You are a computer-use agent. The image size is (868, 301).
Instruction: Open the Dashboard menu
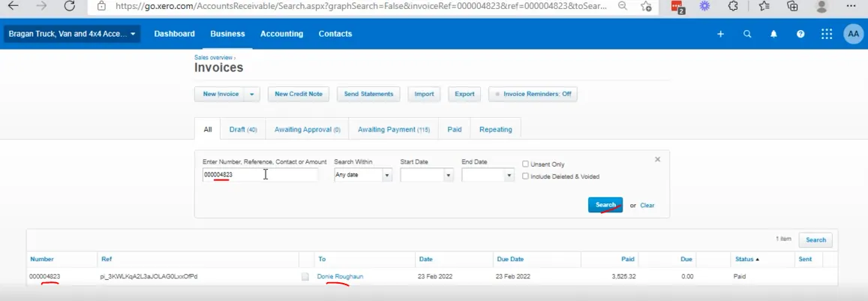(174, 34)
